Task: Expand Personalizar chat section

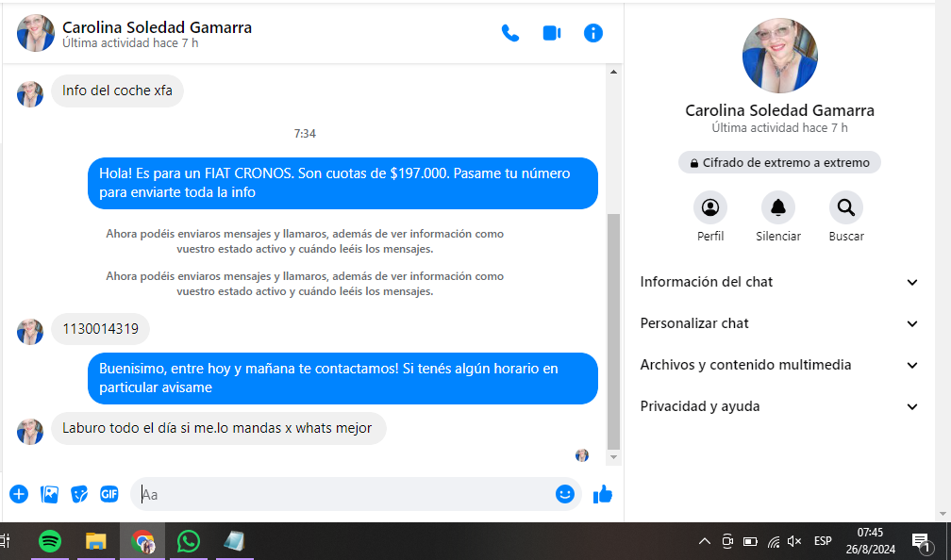Action: [x=779, y=323]
